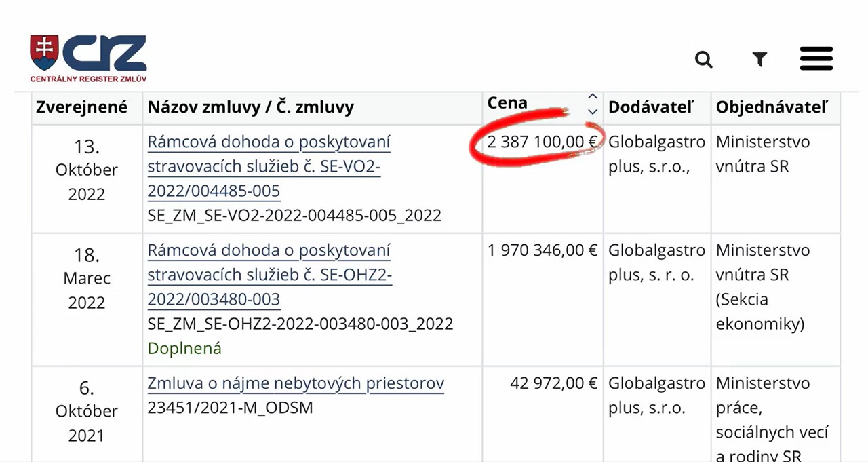Click the Doplnená status label
The height and width of the screenshot is (462, 868).
coord(184,349)
